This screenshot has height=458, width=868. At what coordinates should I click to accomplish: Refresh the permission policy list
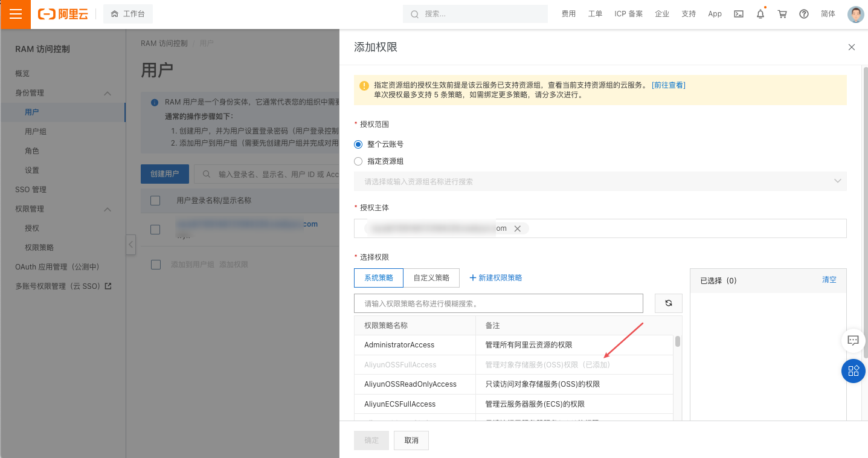coord(668,303)
